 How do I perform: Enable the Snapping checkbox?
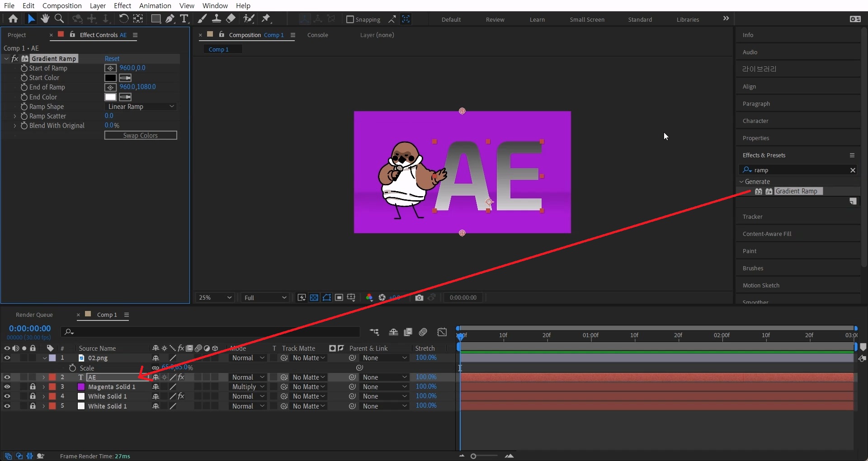pyautogui.click(x=350, y=19)
